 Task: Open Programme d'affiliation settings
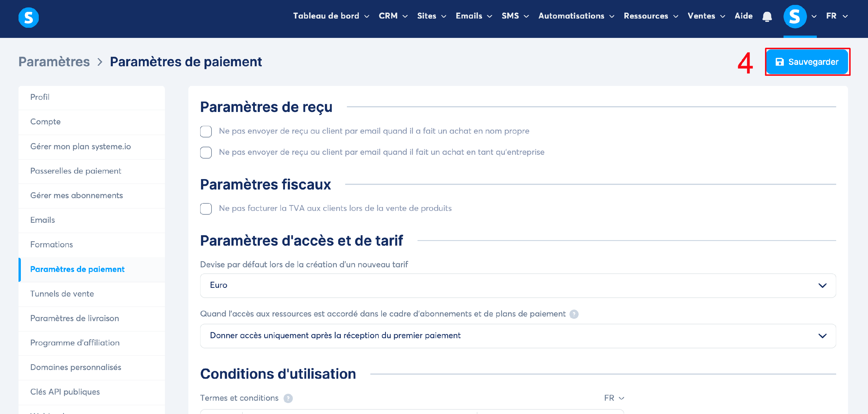[75, 343]
